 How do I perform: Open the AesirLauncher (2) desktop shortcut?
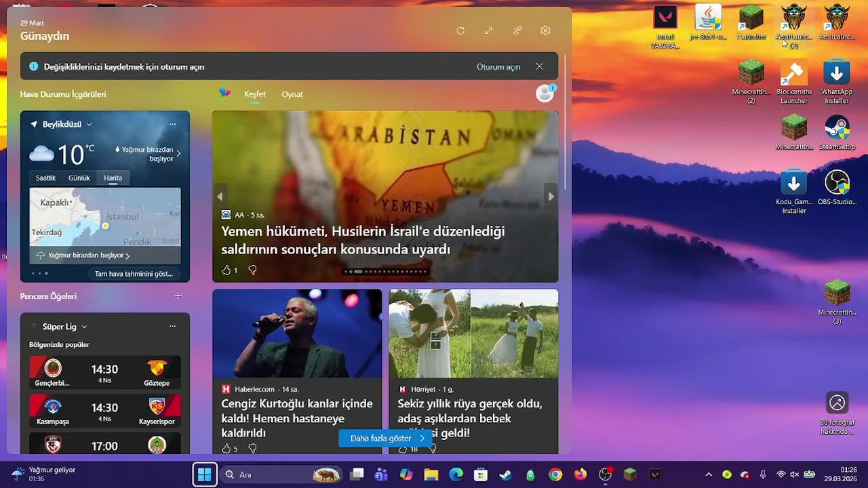point(793,27)
